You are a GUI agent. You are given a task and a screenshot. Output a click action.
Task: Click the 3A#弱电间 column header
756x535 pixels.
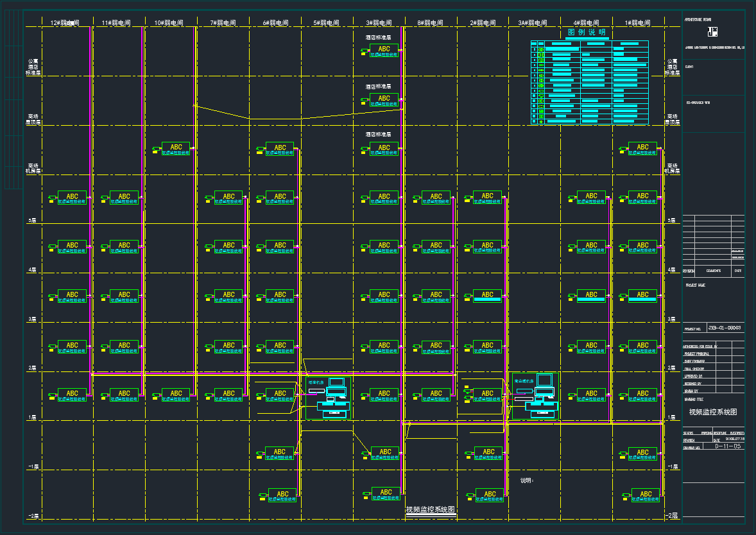(x=532, y=23)
